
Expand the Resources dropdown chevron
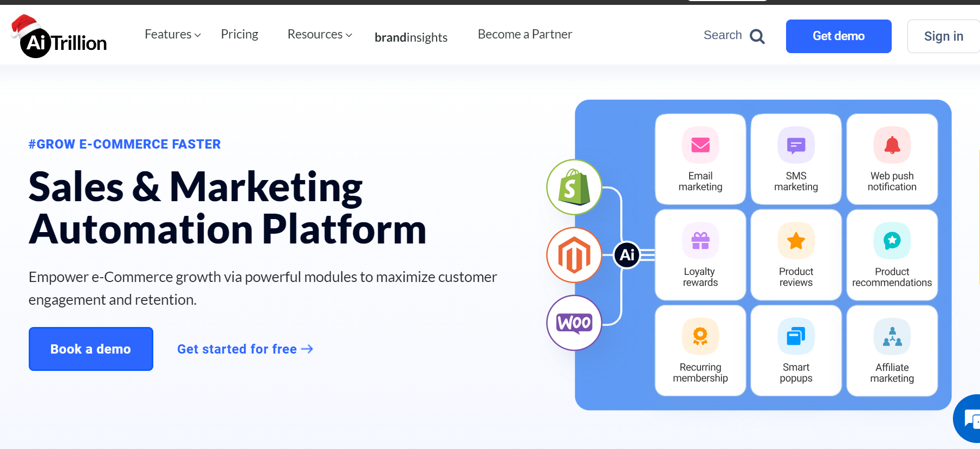[349, 35]
